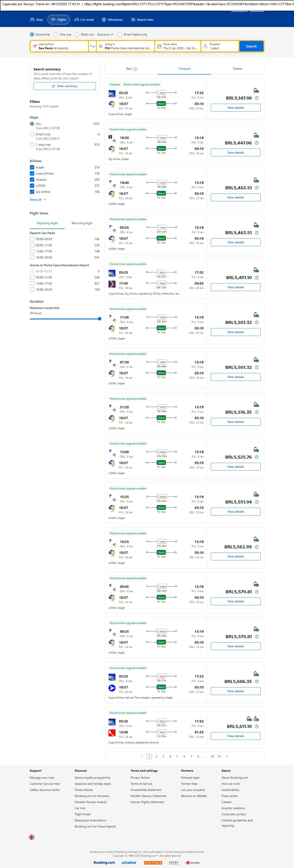Switch to the Fastest results tab
The height and width of the screenshot is (868, 294).
[237, 69]
